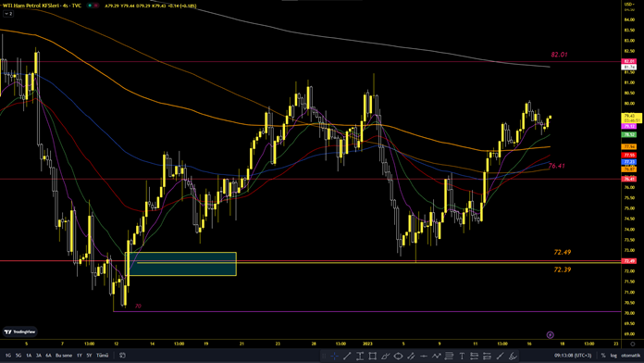The width and height of the screenshot is (644, 363).
Task: Click the Tümü range button
Action: click(x=103, y=356)
